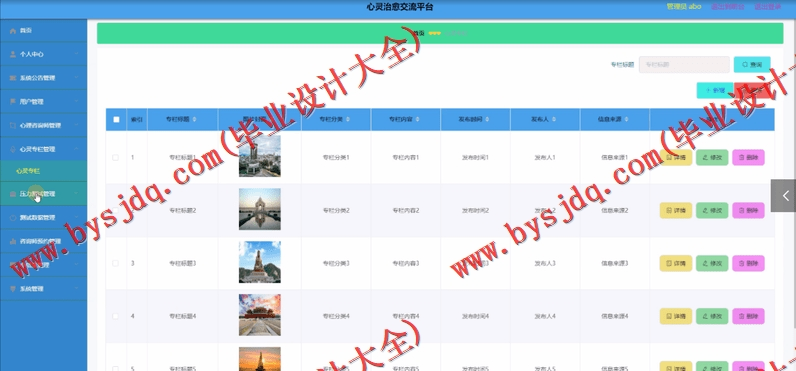Open 详情 for row 专栏标题1
The width and height of the screenshot is (796, 371).
[x=676, y=158]
